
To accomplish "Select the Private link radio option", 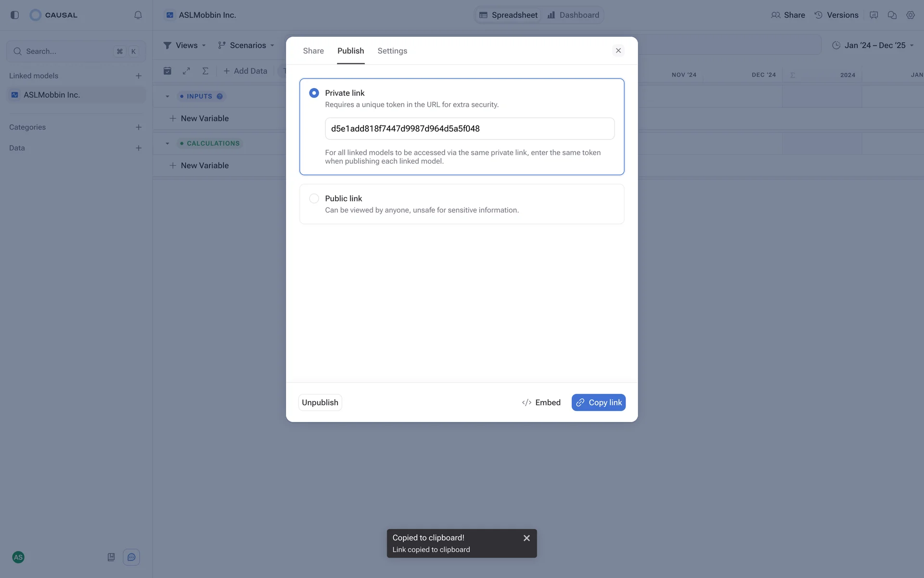I will tap(314, 93).
